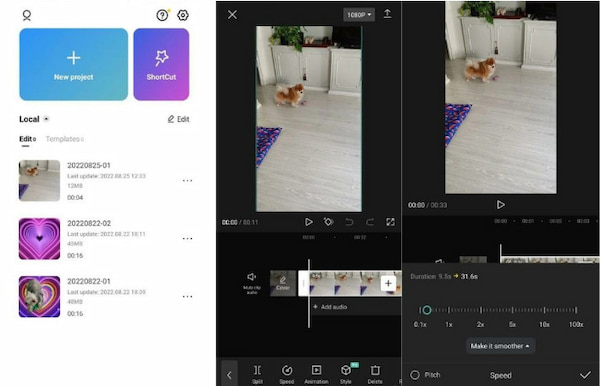This screenshot has width=600, height=386.
Task: Expand the Local storage dropdown
Action: pyautogui.click(x=46, y=119)
